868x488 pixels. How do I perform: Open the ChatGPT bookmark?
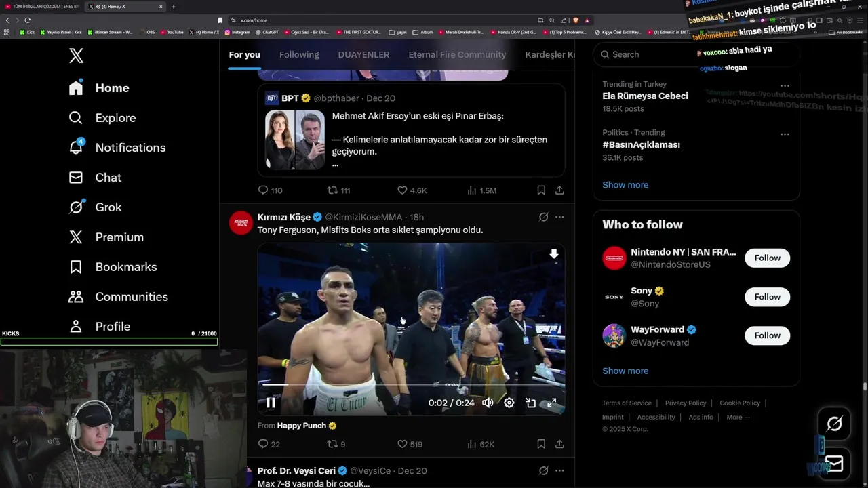click(x=267, y=32)
